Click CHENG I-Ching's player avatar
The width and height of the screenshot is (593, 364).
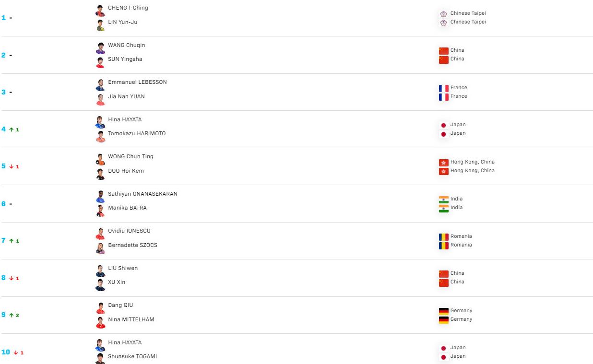[x=100, y=11]
